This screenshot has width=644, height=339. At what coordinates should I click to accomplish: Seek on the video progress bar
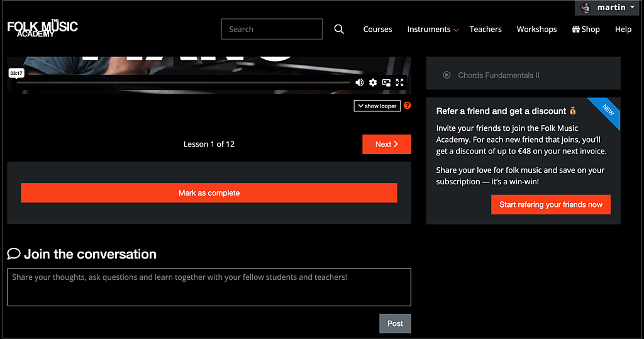[182, 82]
